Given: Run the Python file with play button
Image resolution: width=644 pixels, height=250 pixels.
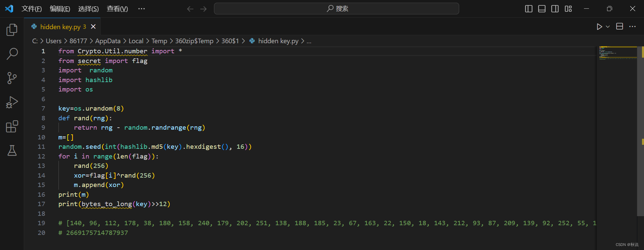Looking at the screenshot, I should click(599, 26).
